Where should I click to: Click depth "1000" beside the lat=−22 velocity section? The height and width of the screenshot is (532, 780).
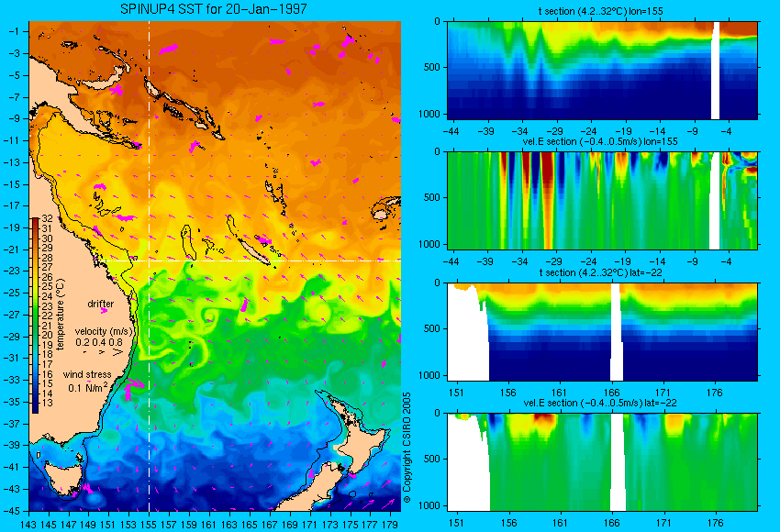(x=429, y=505)
